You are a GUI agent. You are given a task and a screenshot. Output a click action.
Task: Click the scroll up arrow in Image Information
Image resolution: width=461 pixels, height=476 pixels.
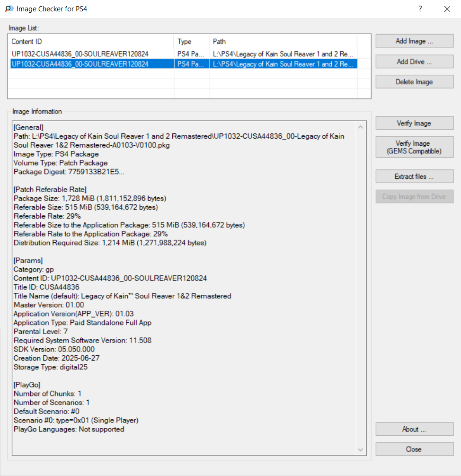coord(361,127)
